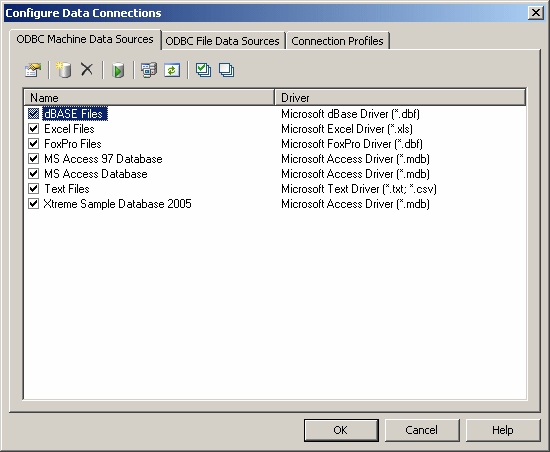
Task: Uncheck all data sources icon
Action: (227, 70)
